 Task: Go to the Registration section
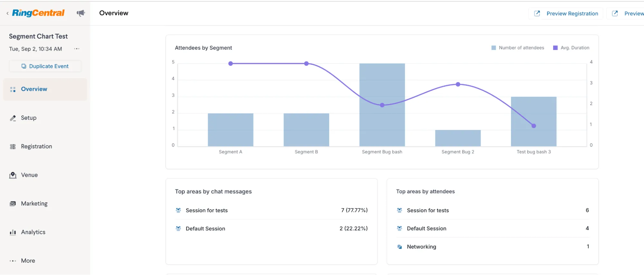(x=36, y=147)
